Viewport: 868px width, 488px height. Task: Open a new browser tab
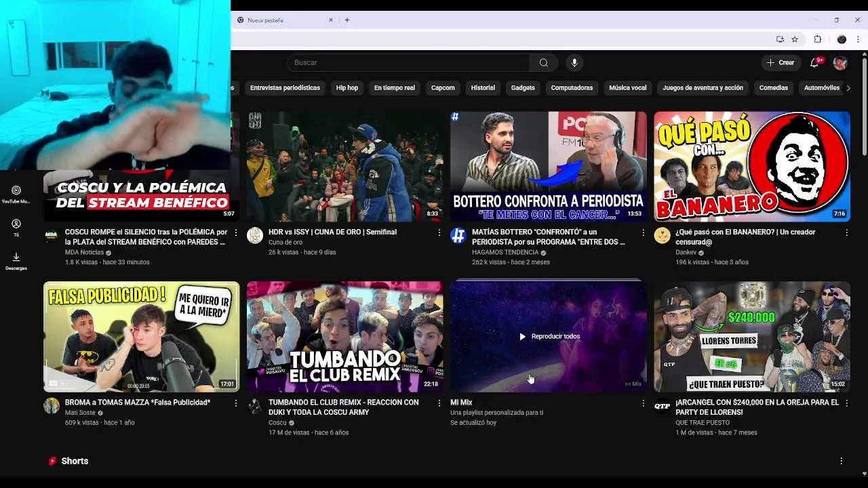[347, 20]
